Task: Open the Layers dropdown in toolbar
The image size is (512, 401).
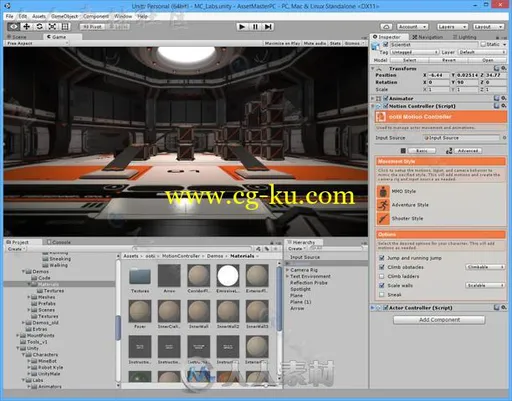Action: (x=452, y=27)
